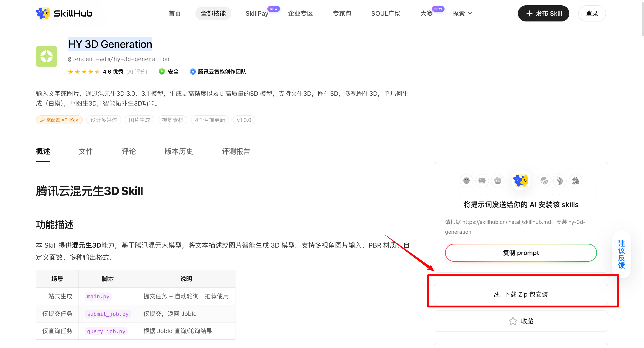Open 全部技能 navigation item
The width and height of the screenshot is (644, 348).
coord(213,13)
